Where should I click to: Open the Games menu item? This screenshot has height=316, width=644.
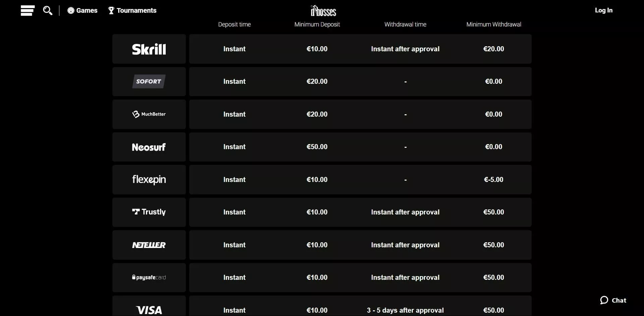[83, 10]
